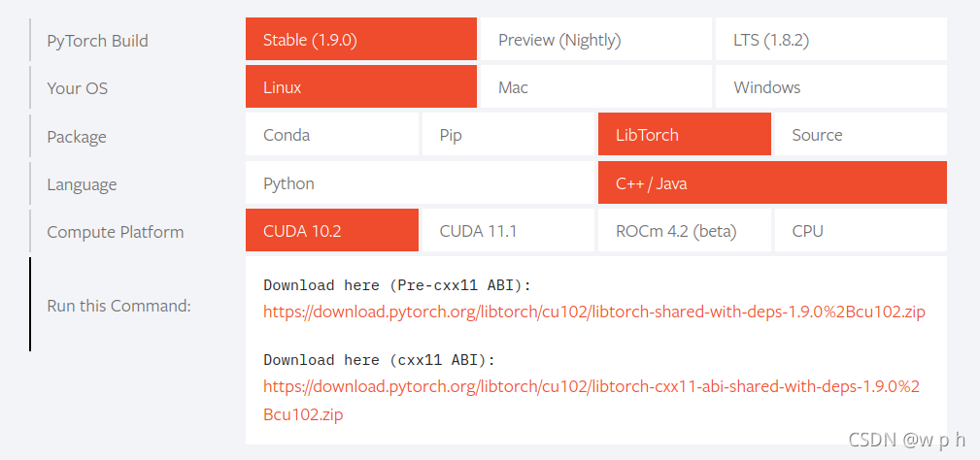Open the cxx11 ABI libtorch download link
Viewport: 980px width, 460px height.
[x=591, y=400]
